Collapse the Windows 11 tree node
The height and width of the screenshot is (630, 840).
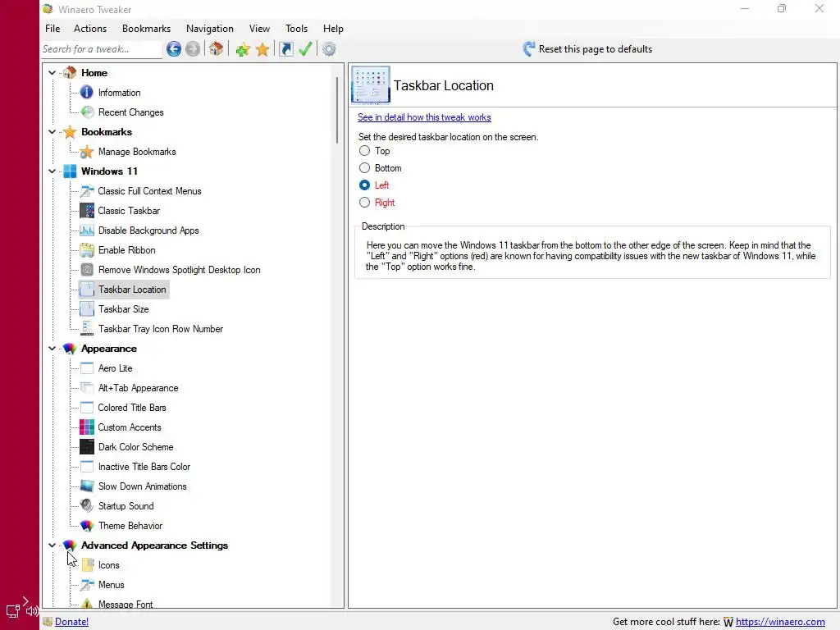point(52,171)
